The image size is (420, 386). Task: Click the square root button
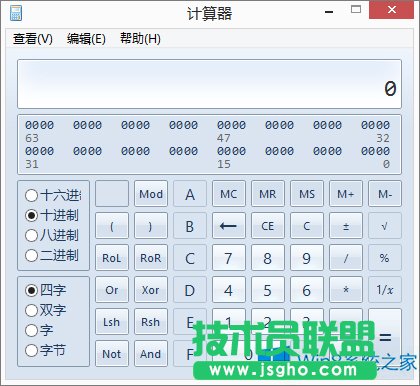[385, 226]
